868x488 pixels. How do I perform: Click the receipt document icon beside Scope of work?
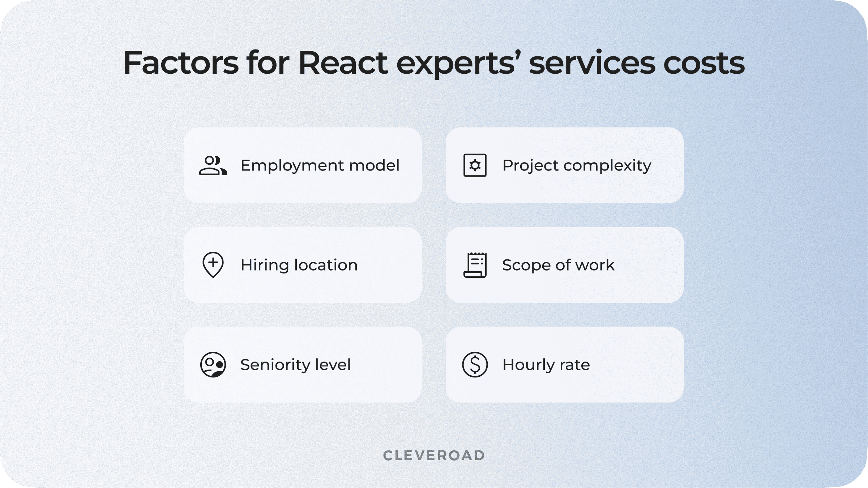[x=475, y=265]
